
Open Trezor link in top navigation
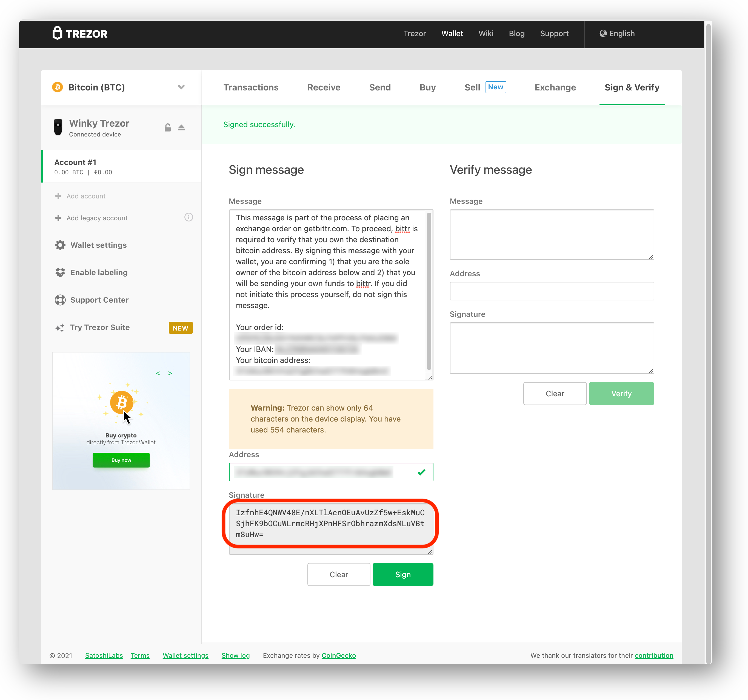coord(415,33)
